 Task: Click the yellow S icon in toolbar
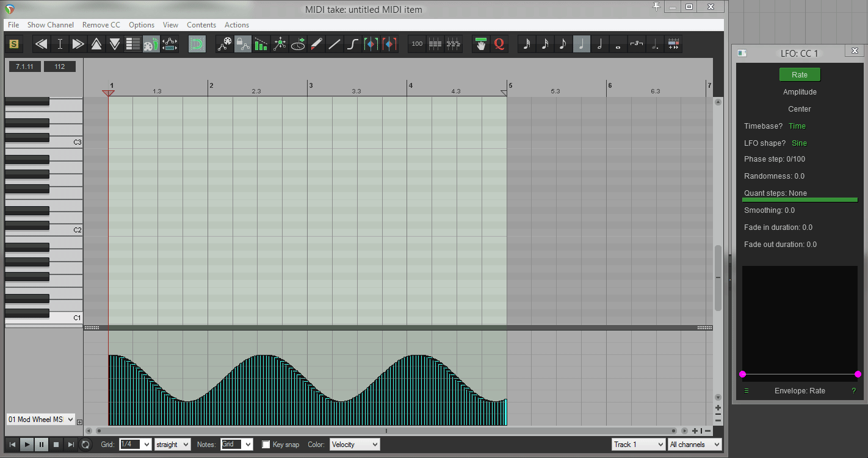[14, 44]
